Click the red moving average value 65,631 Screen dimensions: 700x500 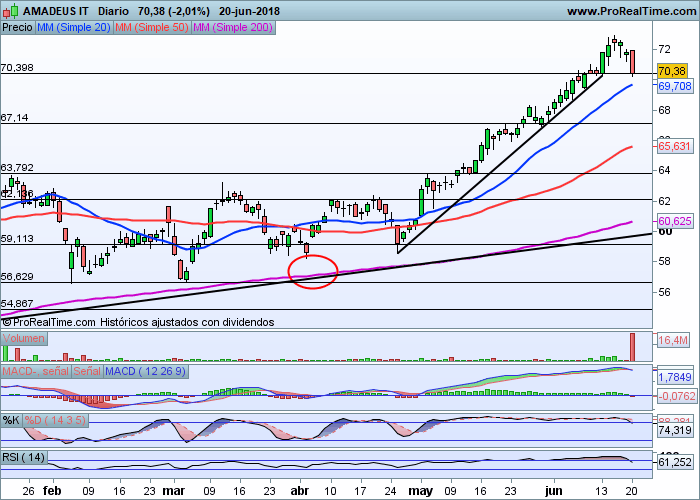pos(675,146)
